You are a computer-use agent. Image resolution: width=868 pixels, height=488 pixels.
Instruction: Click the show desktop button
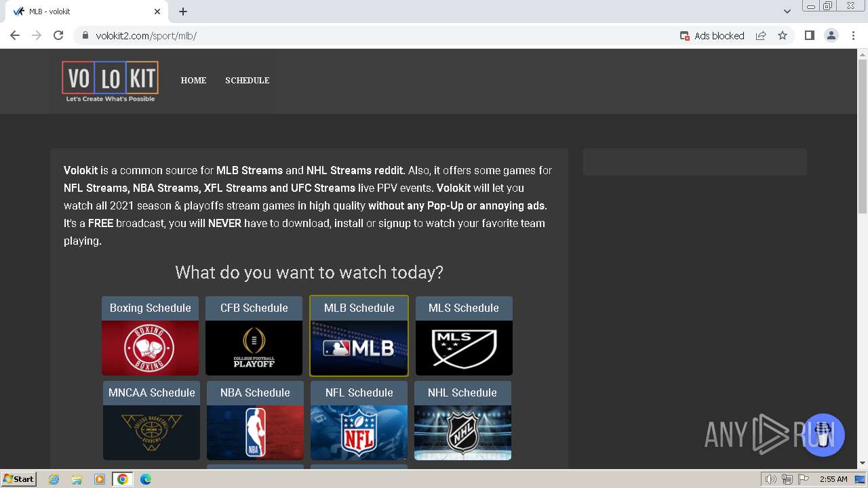[x=861, y=479]
